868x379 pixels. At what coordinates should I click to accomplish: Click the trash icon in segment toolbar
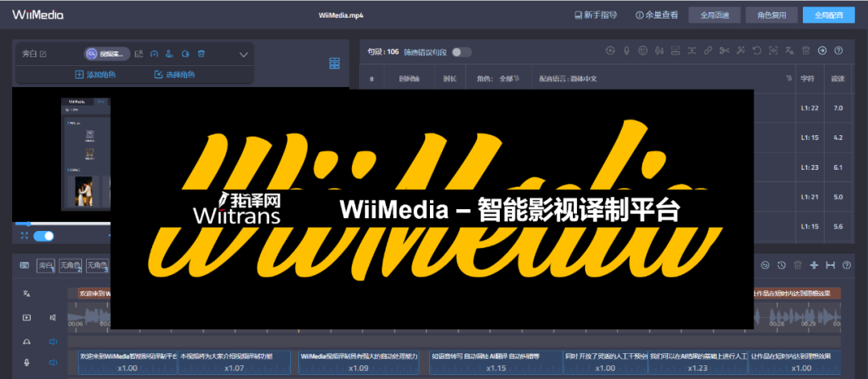[x=807, y=51]
